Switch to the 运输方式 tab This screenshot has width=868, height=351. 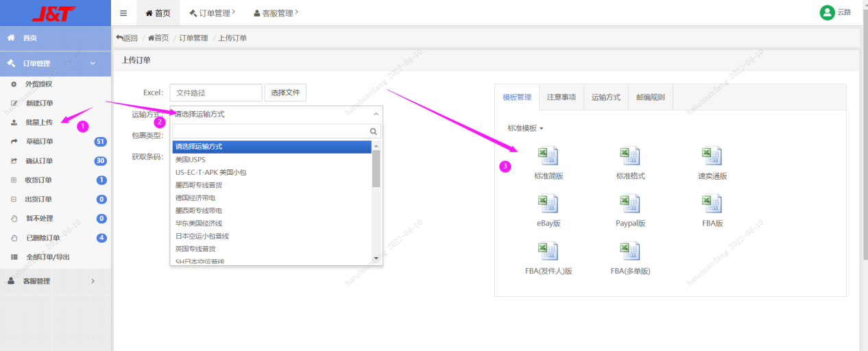pos(606,97)
